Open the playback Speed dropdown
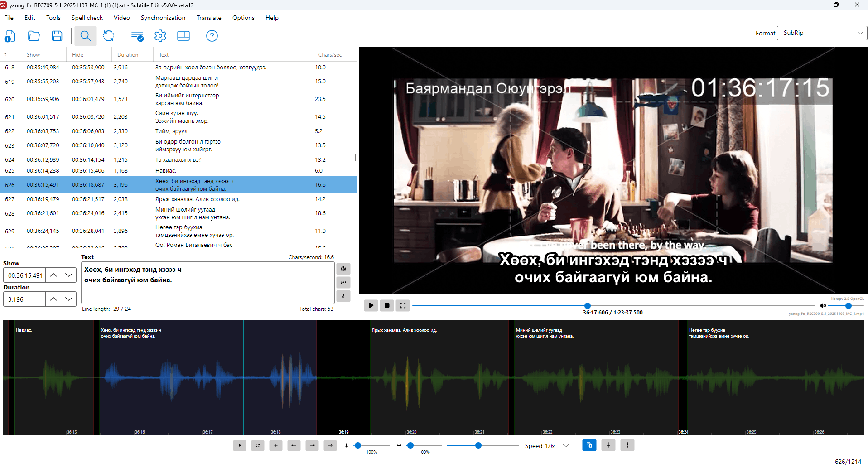Viewport: 868px width, 468px height. click(x=565, y=446)
